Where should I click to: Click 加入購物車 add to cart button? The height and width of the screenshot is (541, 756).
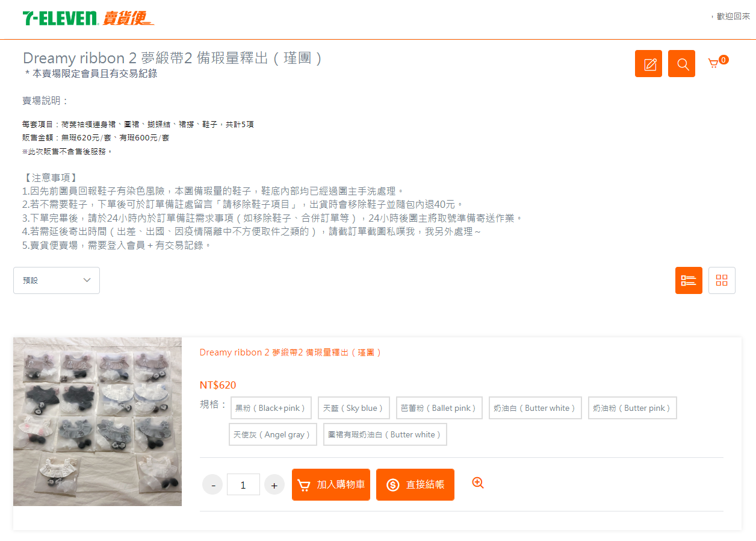(x=331, y=484)
